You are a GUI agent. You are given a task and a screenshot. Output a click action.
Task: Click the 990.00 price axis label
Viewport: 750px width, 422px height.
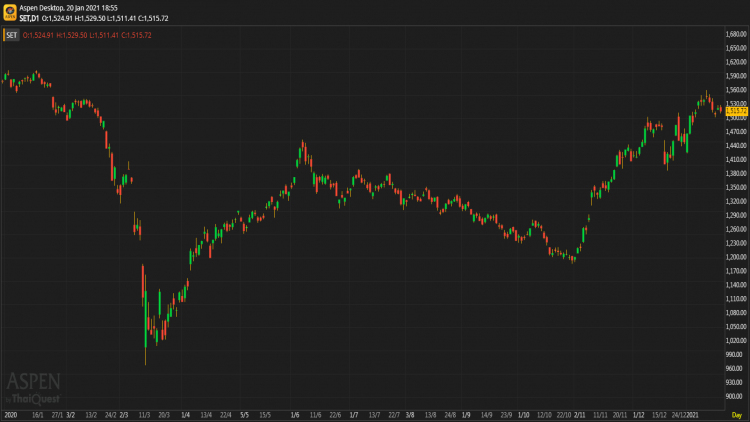[734, 355]
